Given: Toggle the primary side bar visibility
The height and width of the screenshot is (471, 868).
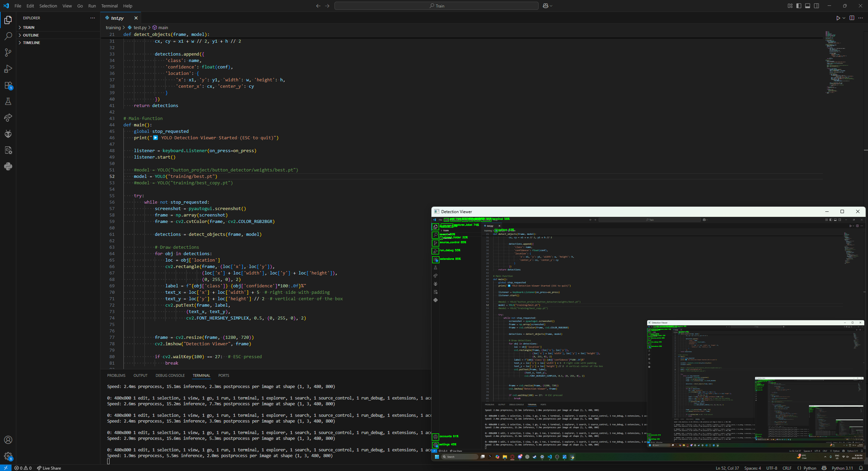Looking at the screenshot, I should click(x=799, y=6).
